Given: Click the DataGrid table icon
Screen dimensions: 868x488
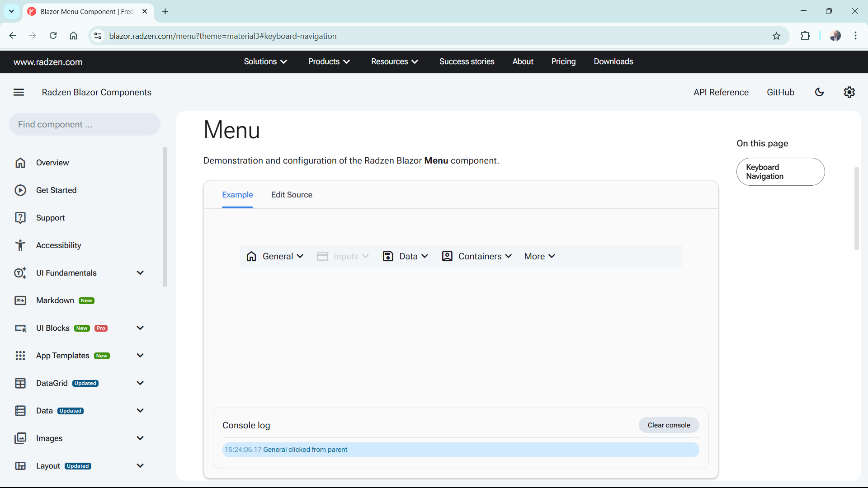Looking at the screenshot, I should [x=20, y=383].
